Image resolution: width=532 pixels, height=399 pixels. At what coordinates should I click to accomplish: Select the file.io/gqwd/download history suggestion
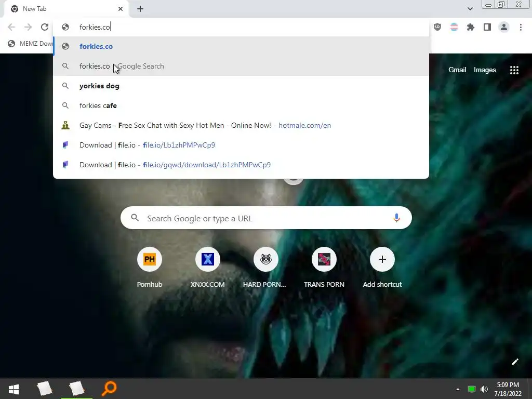(x=241, y=165)
